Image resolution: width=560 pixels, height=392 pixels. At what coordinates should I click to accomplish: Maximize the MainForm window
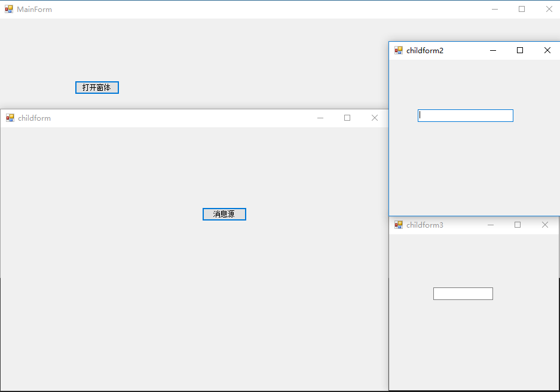(522, 10)
